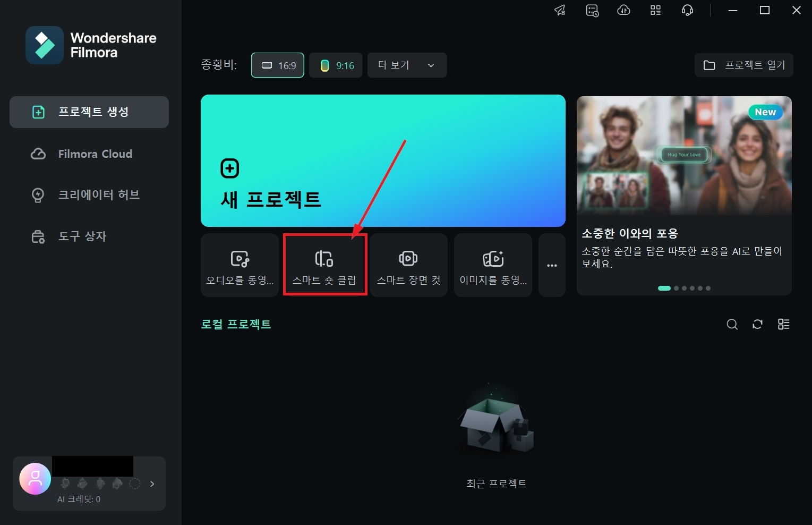
Task: Open the 소중한 이와의 포옹 promo thumbnail
Action: pyautogui.click(x=684, y=156)
